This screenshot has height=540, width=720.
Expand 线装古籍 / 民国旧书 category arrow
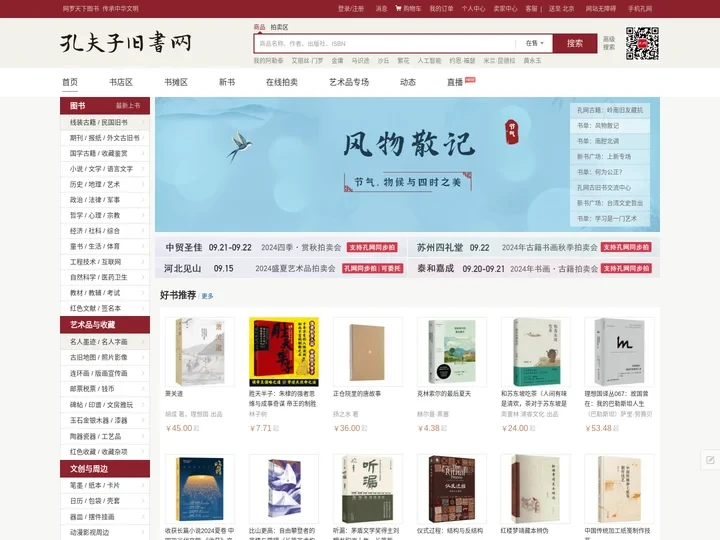pyautogui.click(x=143, y=123)
